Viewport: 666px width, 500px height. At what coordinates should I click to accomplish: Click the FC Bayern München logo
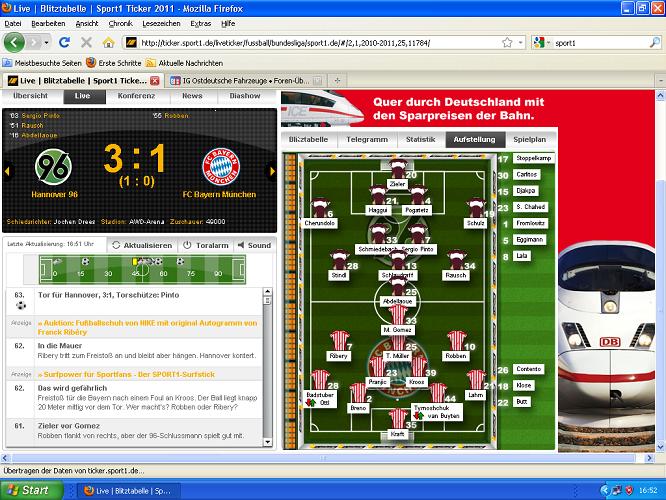pyautogui.click(x=220, y=167)
